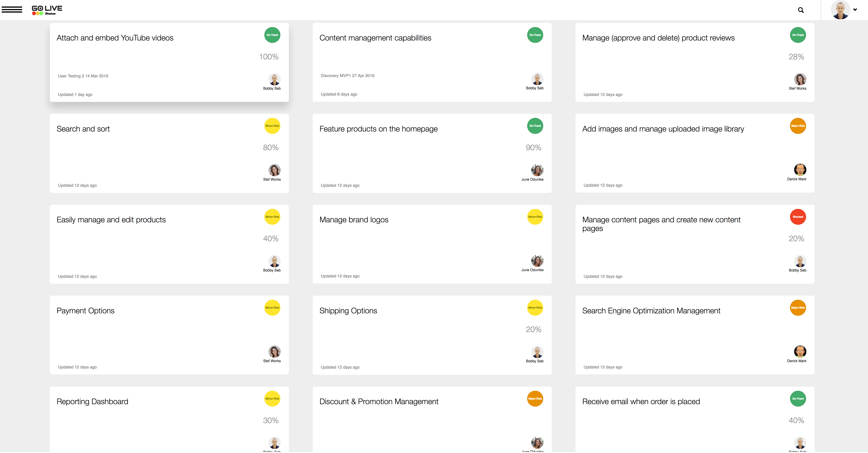Click Minor-Risk badge on Manage brand logos

pos(535,217)
